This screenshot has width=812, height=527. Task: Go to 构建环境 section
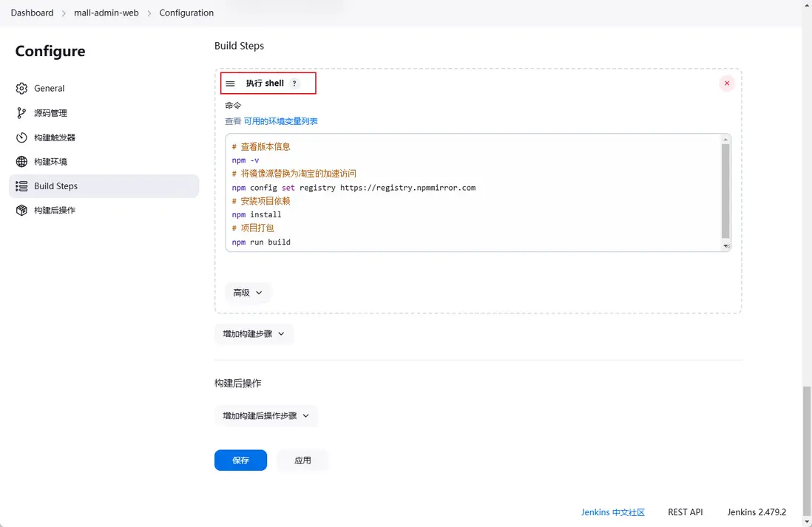[x=104, y=162]
